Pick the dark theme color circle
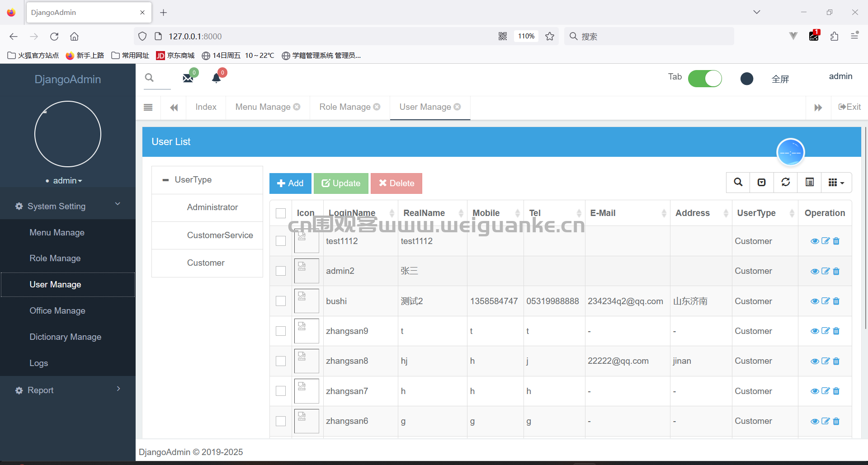The height and width of the screenshot is (465, 868). point(747,79)
